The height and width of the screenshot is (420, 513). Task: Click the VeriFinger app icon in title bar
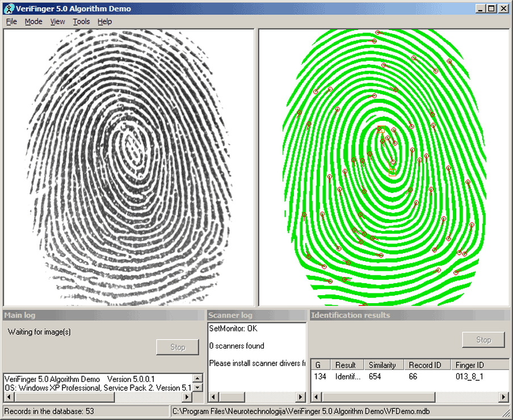point(9,9)
